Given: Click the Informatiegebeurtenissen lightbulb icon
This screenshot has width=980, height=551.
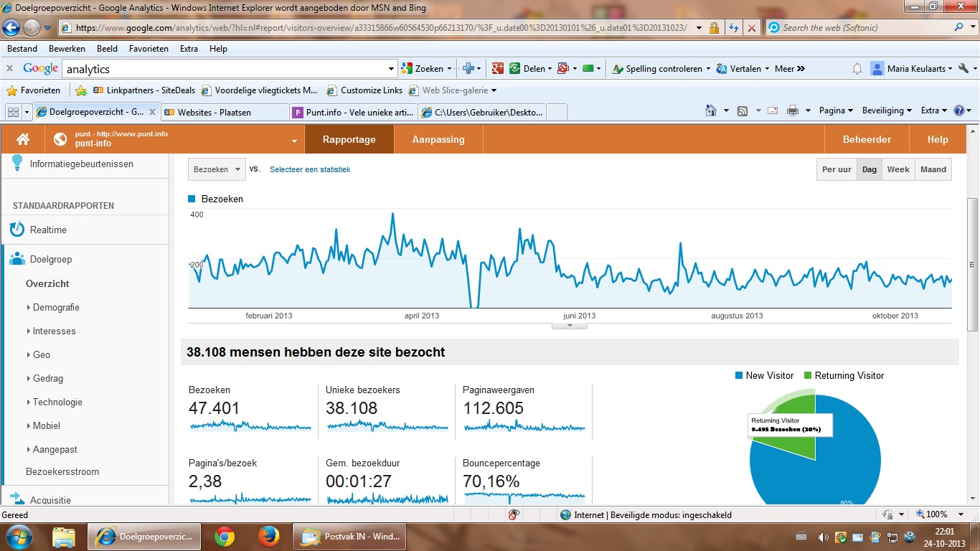Looking at the screenshot, I should 17,163.
